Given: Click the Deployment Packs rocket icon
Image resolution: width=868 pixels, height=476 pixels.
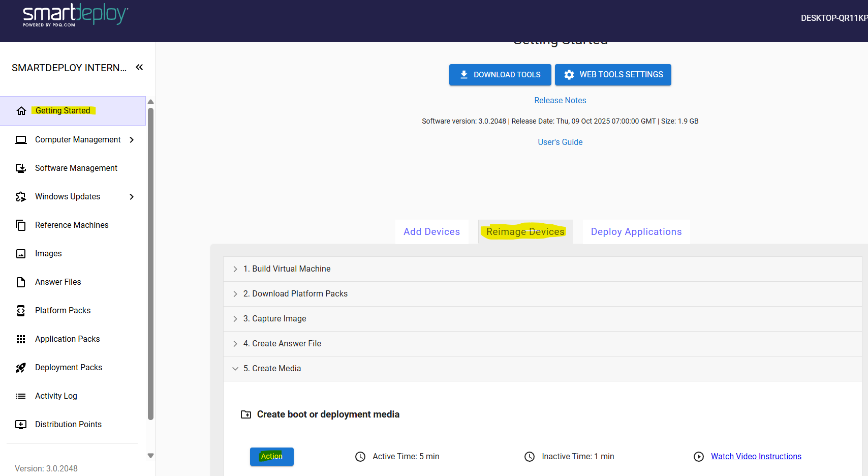Looking at the screenshot, I should [21, 368].
